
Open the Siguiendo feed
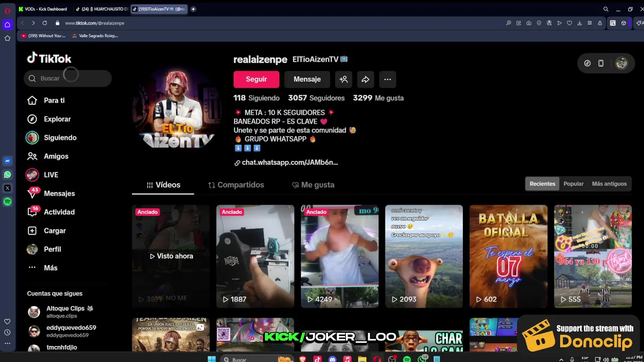[x=52, y=138]
